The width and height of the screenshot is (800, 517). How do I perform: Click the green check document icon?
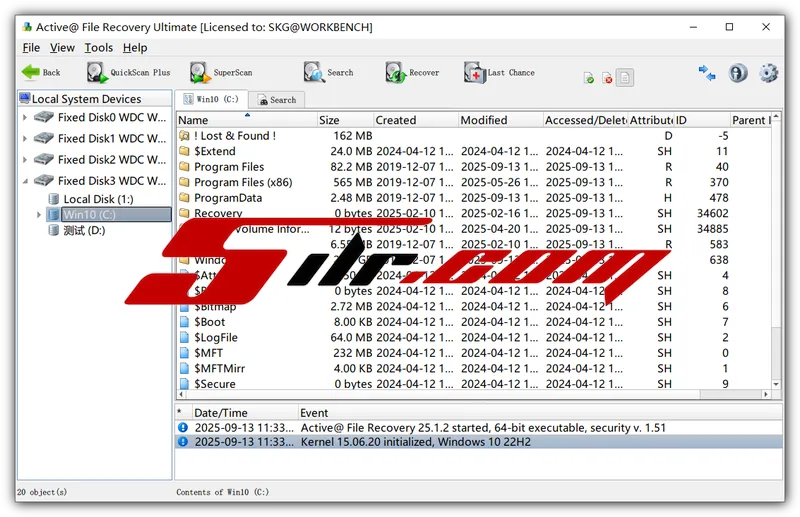(589, 78)
